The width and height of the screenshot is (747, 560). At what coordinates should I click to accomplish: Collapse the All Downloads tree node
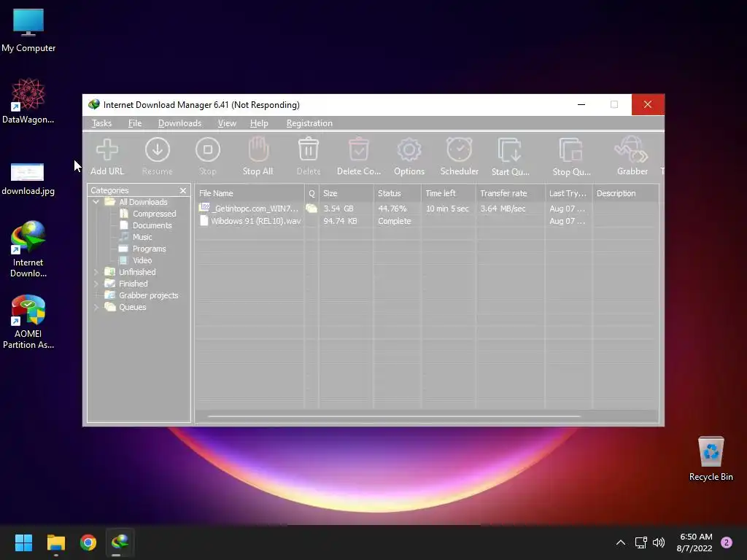96,202
